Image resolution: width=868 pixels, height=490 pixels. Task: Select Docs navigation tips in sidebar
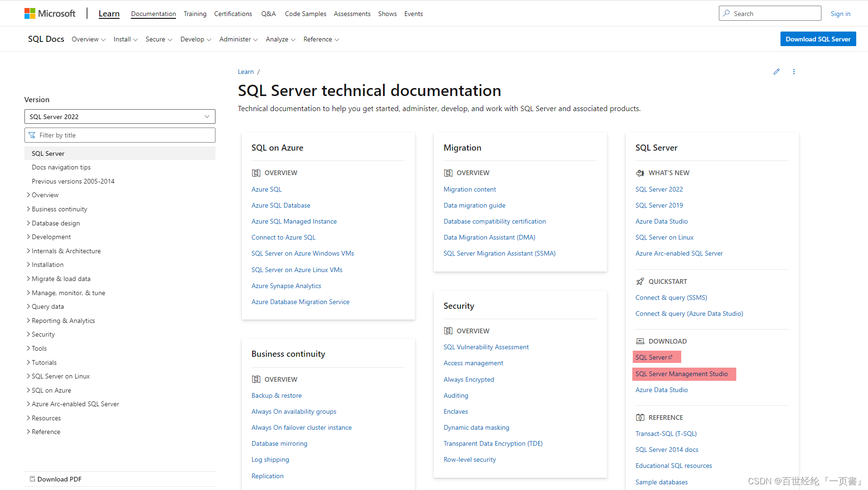61,167
